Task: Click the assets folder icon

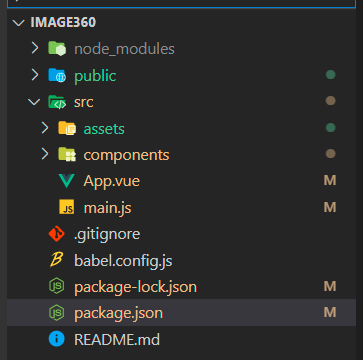Action: pyautogui.click(x=67, y=128)
